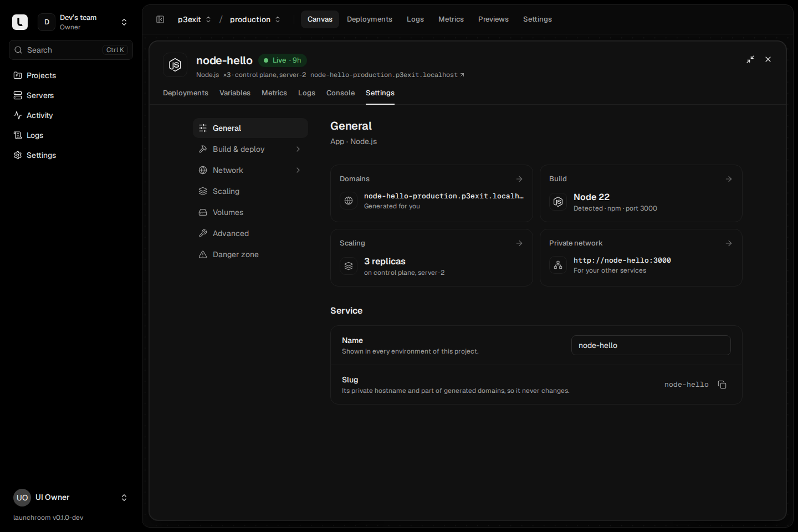The width and height of the screenshot is (798, 532).
Task: Open node-hello-production.p3exit.localhost link
Action: (x=387, y=75)
